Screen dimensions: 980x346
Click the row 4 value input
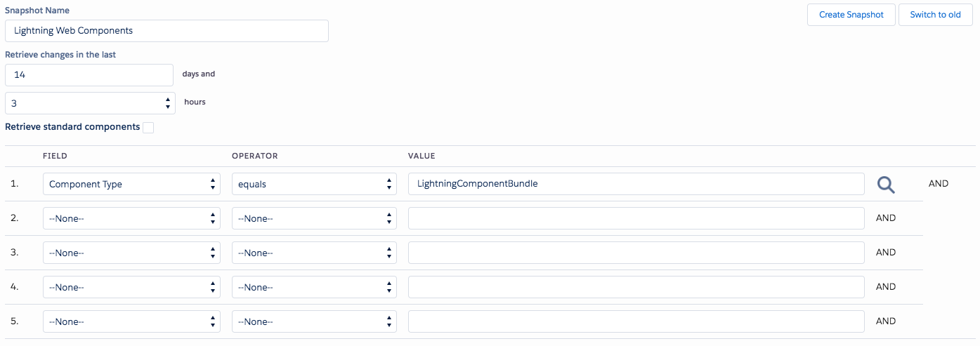636,287
